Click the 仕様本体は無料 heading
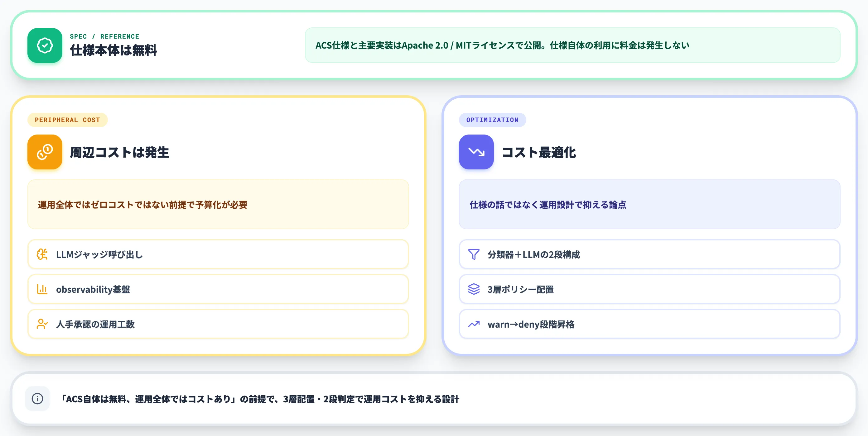 [x=113, y=50]
